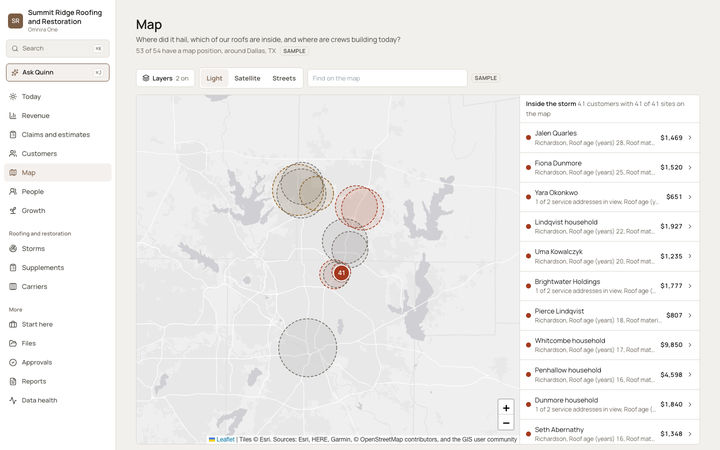Click the Growth sprout icon
720x450 pixels.
click(13, 211)
